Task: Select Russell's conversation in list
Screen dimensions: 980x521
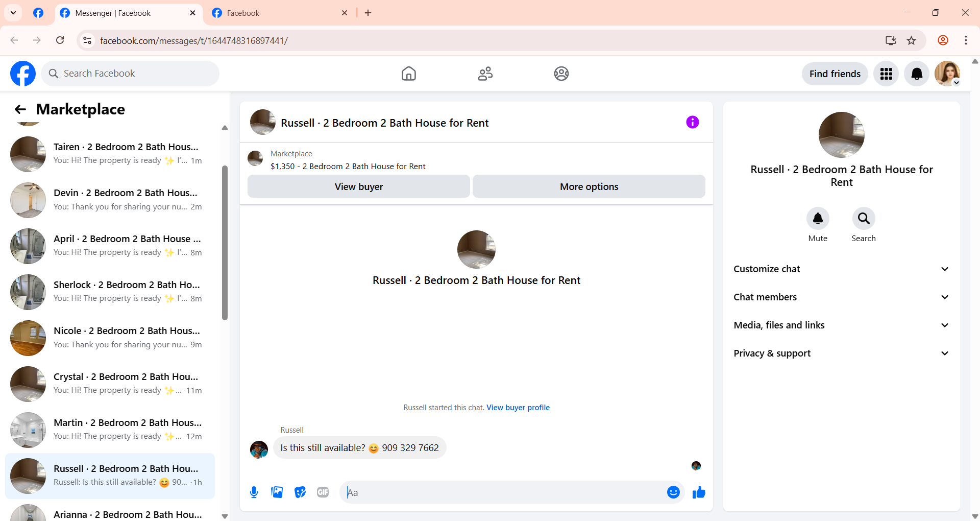Action: (x=110, y=476)
